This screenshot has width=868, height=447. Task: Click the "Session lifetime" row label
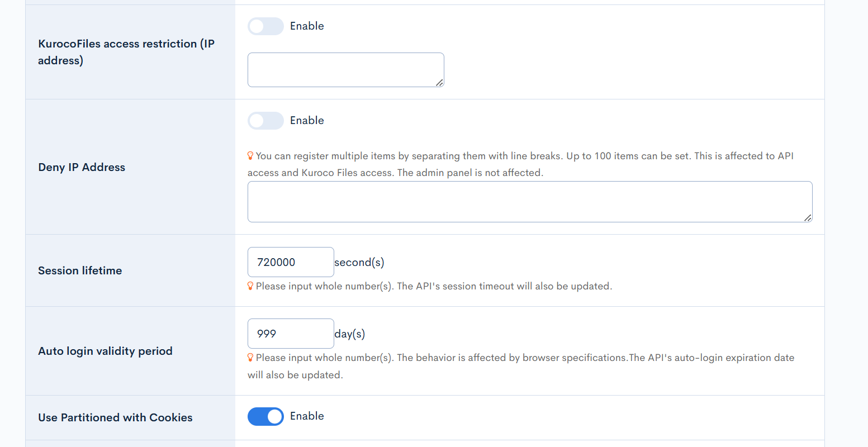[x=80, y=270]
